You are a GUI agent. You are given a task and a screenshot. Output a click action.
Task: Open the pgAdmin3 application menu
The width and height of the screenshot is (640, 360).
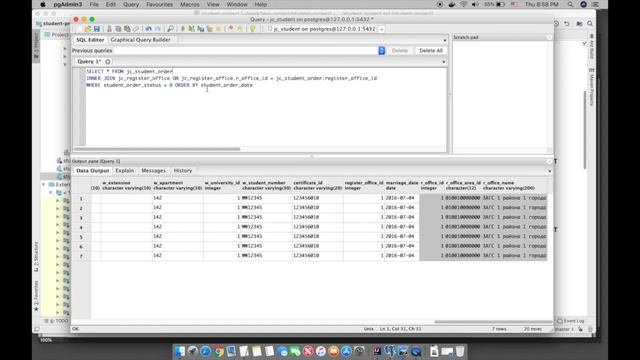[x=68, y=4]
